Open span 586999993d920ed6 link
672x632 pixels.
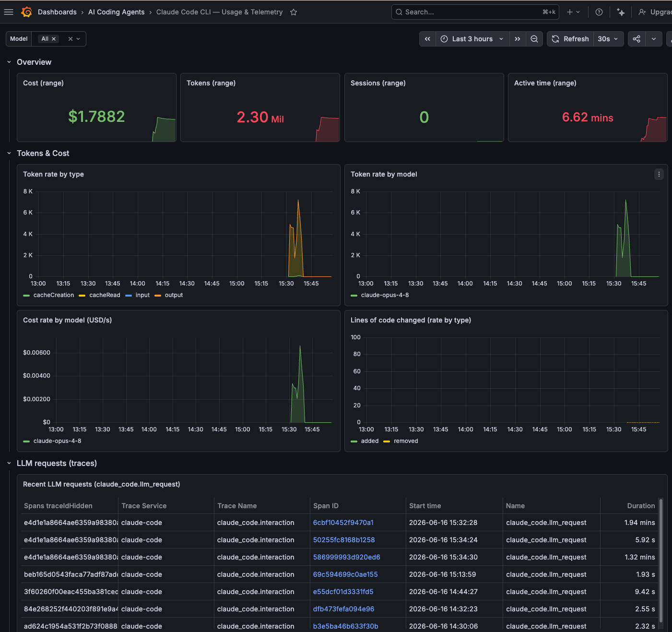tap(346, 557)
